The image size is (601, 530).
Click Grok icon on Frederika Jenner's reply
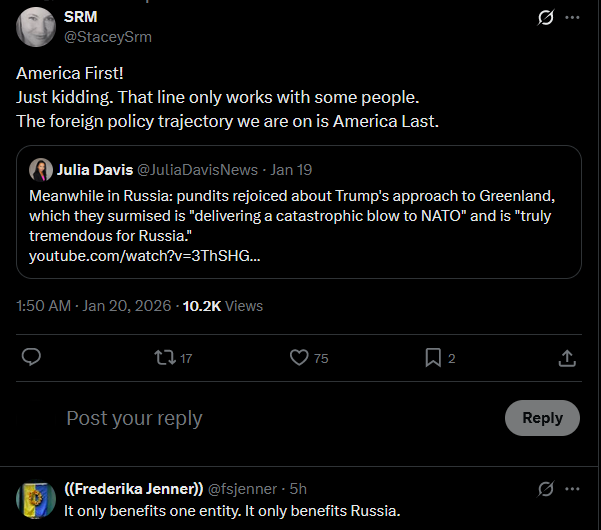[x=546, y=489]
